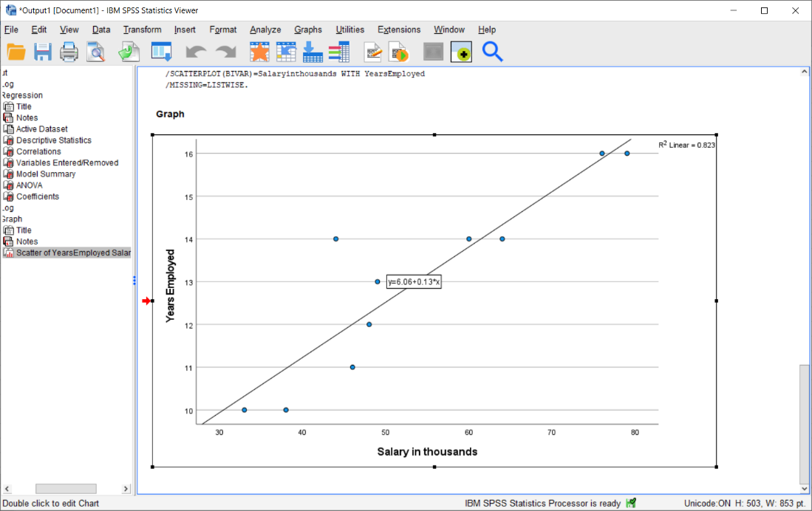Select the Graph node in outline

click(x=11, y=219)
